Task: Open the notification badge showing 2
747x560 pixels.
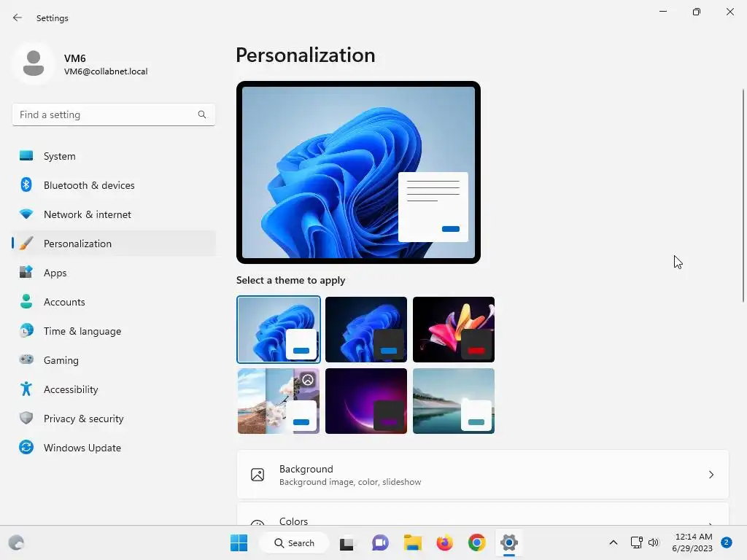Action: tap(727, 542)
